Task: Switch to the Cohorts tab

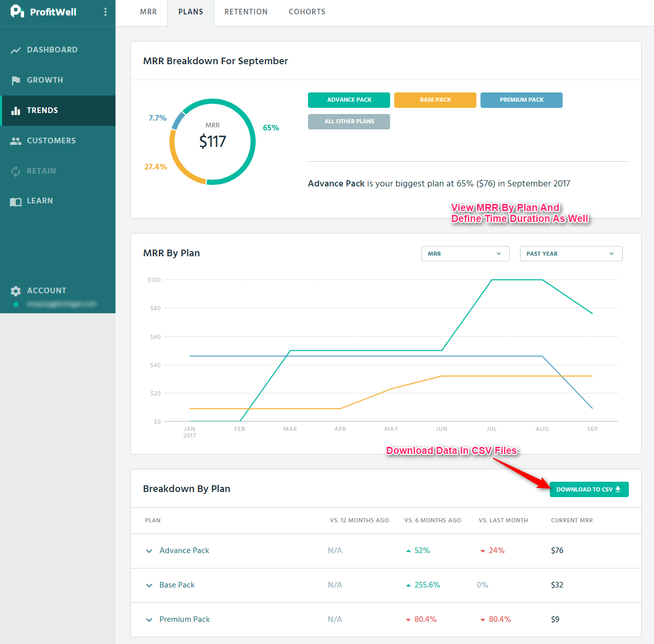Action: 307,12
